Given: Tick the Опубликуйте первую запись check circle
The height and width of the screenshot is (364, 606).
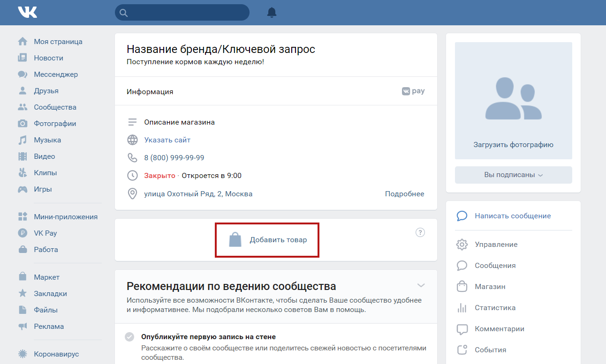Looking at the screenshot, I should tap(129, 337).
